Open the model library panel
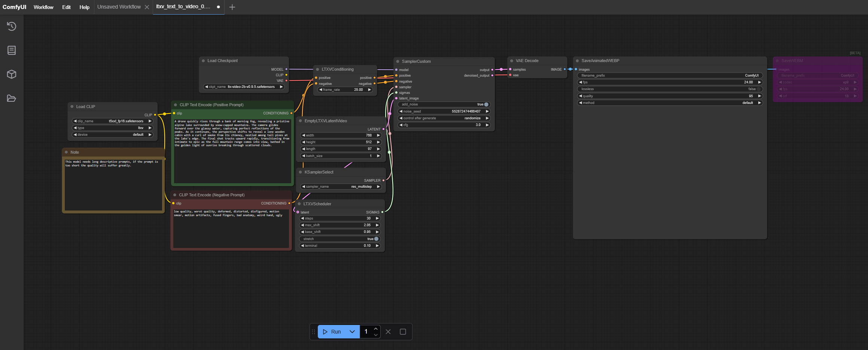The image size is (868, 350). pyautogui.click(x=11, y=74)
